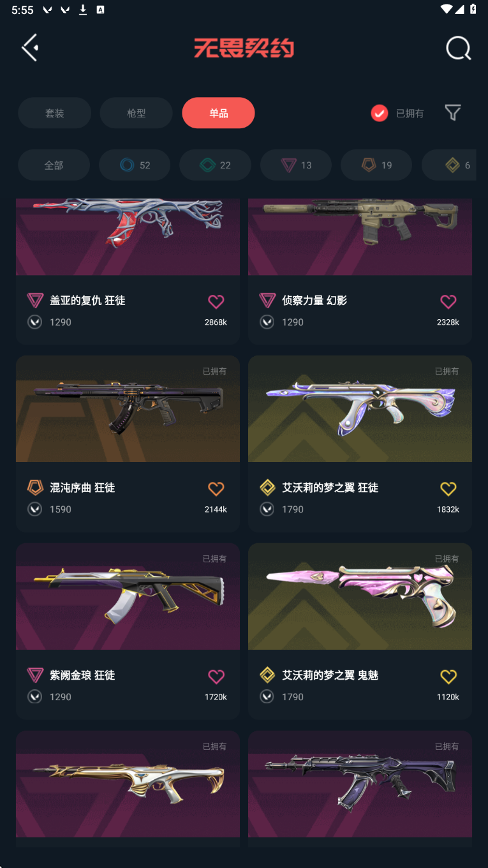The height and width of the screenshot is (868, 488).
Task: Filter by orange pentagon tier 19
Action: [x=376, y=165]
